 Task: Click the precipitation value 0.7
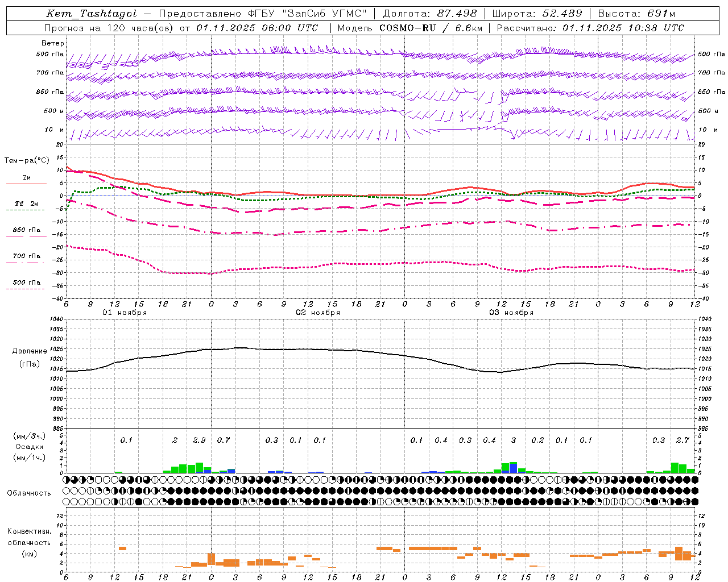(224, 440)
